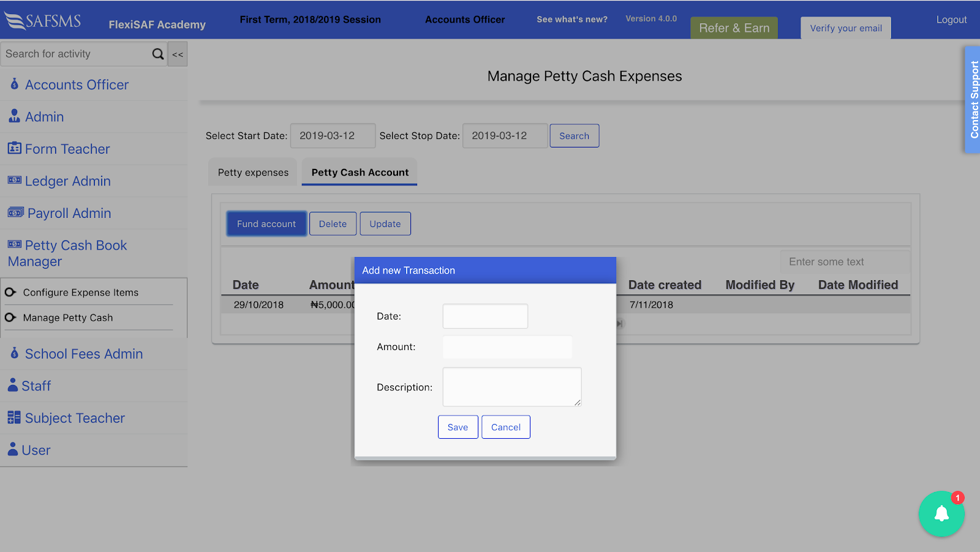Collapse sidebar with << button
The image size is (980, 552).
tap(178, 54)
